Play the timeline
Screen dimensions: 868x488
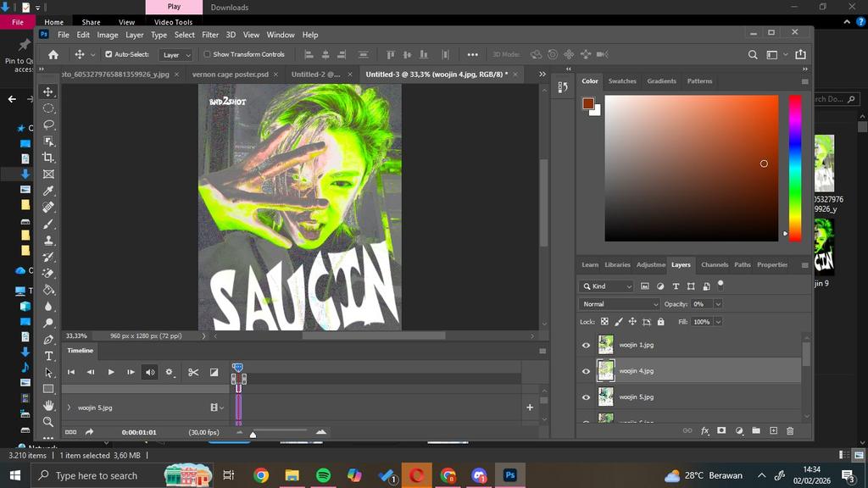pos(111,373)
